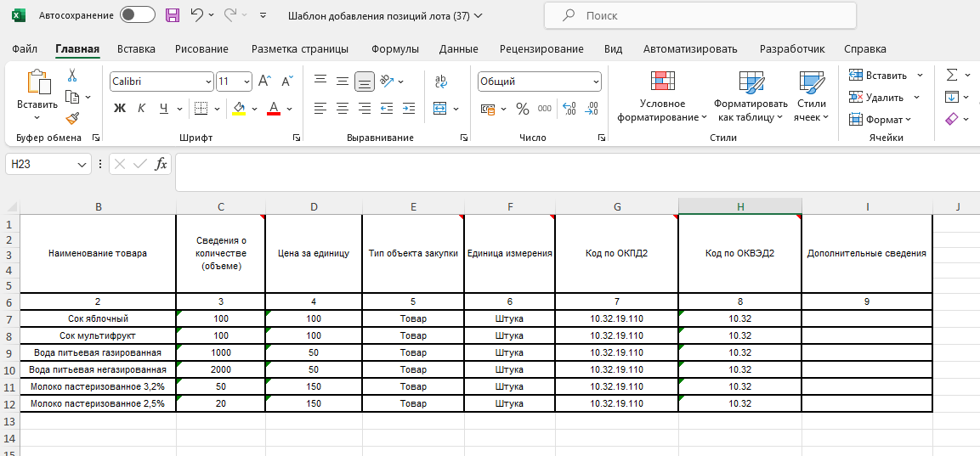Image resolution: width=980 pixels, height=456 pixels.
Task: Open fill color palette arrow
Action: (x=254, y=109)
